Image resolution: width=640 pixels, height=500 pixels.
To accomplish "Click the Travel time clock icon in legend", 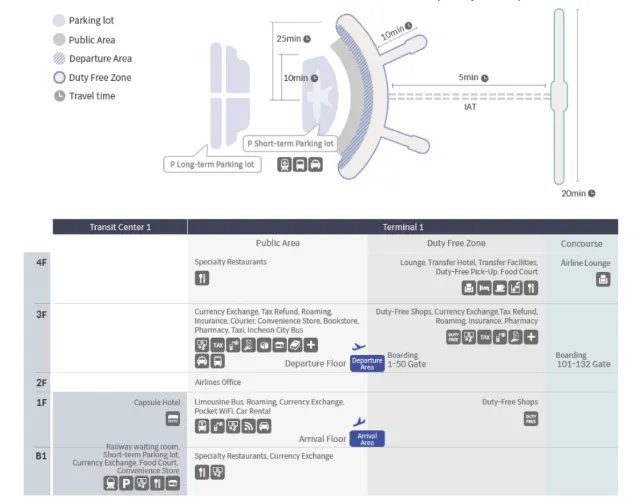I will click(59, 96).
